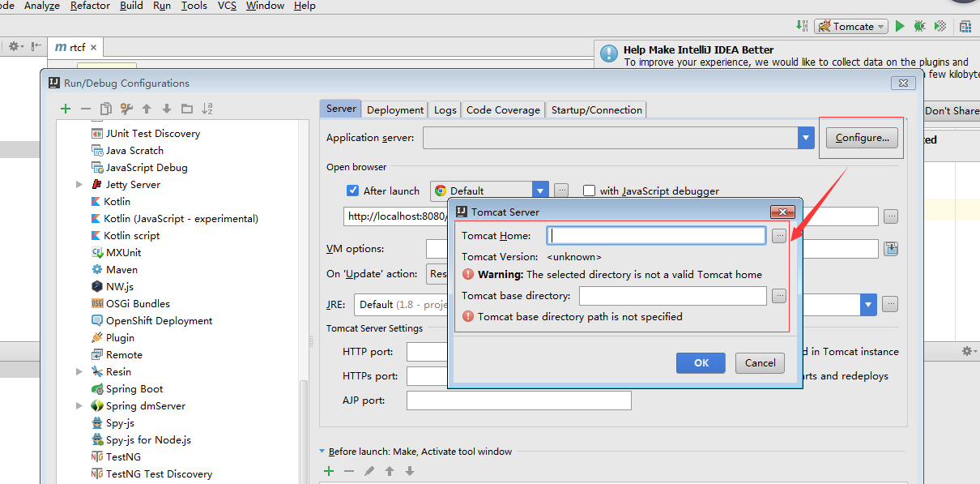Expand Resin tree node
The width and height of the screenshot is (980, 484).
tap(79, 372)
